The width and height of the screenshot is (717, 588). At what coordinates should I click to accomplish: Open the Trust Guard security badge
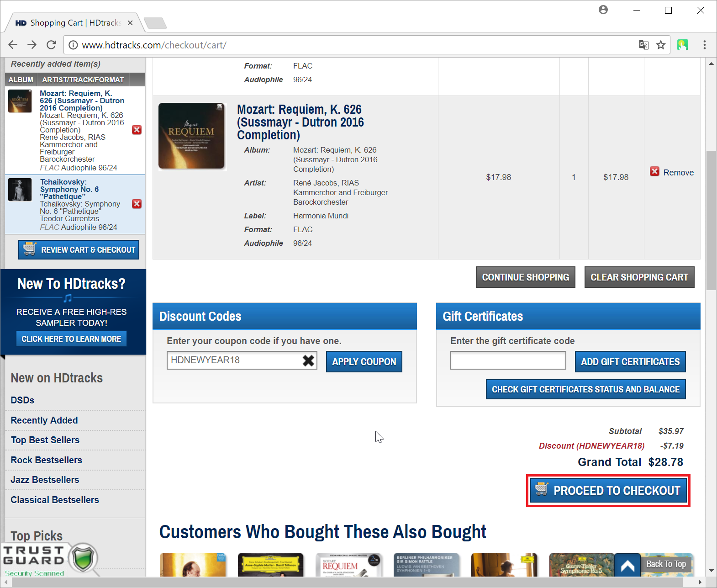tap(49, 559)
